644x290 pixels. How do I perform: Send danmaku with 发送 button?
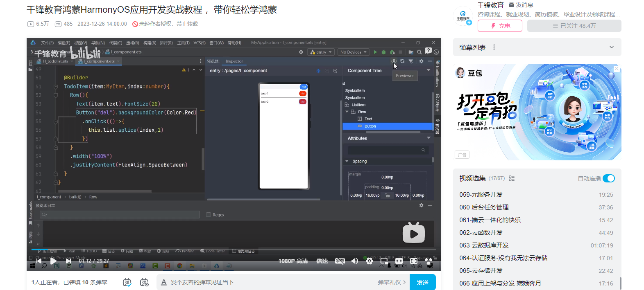click(422, 282)
